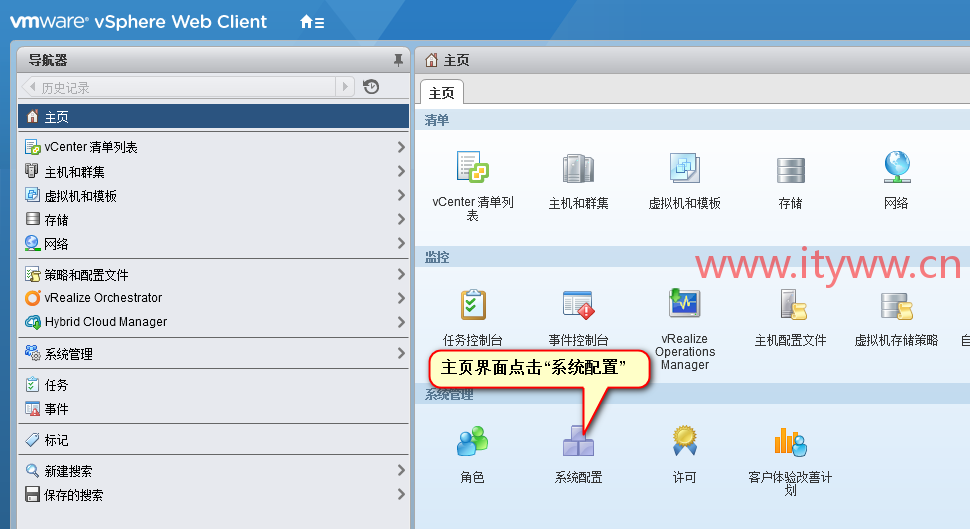Screen dimensions: 970x529
Task: Open 虚拟机存储策略 icon
Action: coord(897,306)
